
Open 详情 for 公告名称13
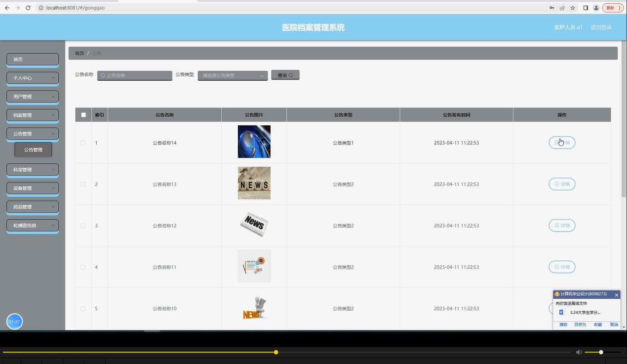coord(562,184)
